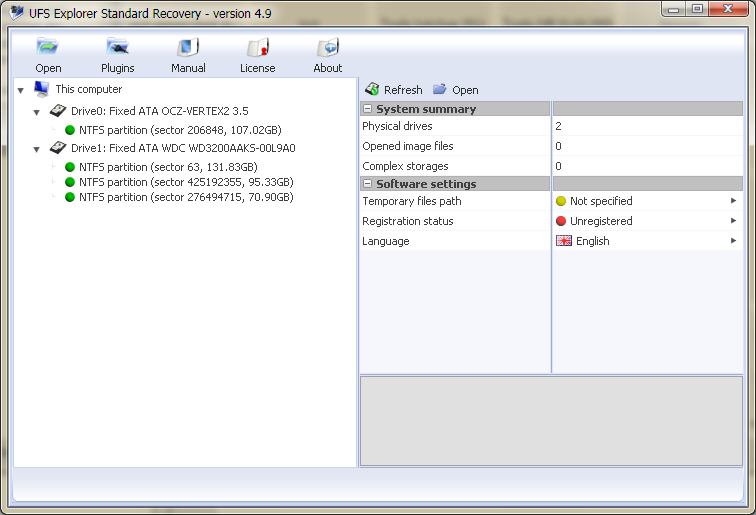
Task: Click the 'This computer' label
Action: pyautogui.click(x=89, y=89)
